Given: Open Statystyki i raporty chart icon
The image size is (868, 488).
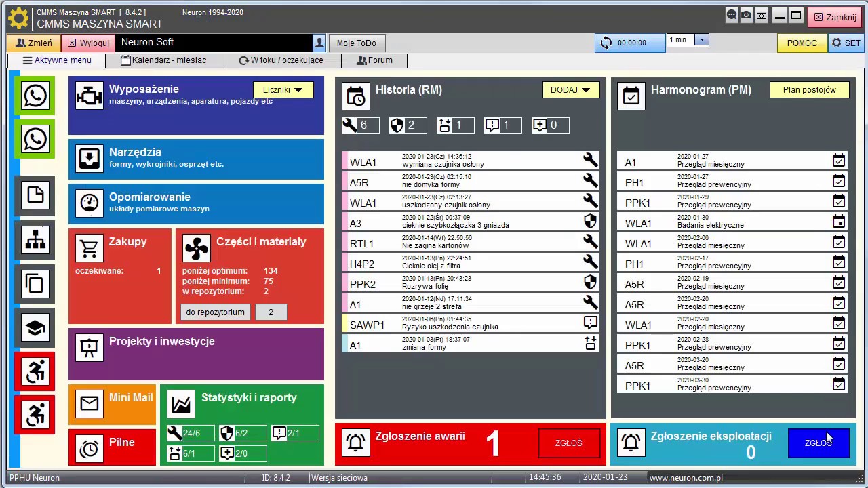Looking at the screenshot, I should click(x=181, y=404).
